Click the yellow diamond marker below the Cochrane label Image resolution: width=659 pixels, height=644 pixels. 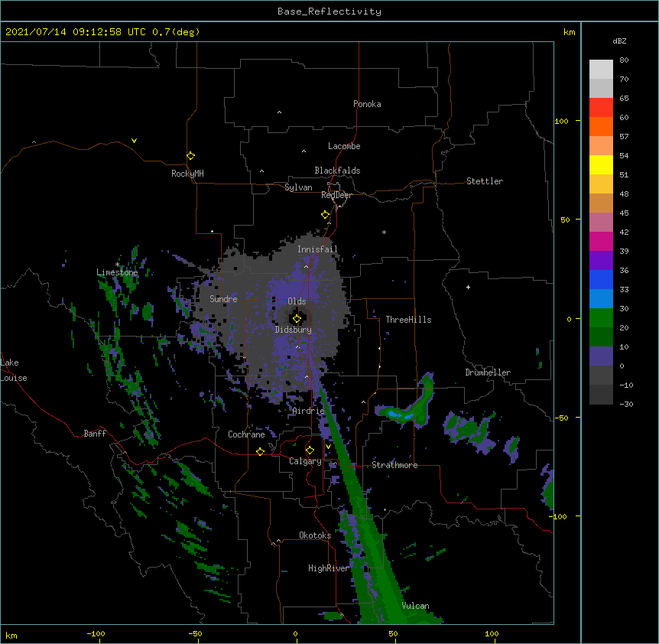260,451
